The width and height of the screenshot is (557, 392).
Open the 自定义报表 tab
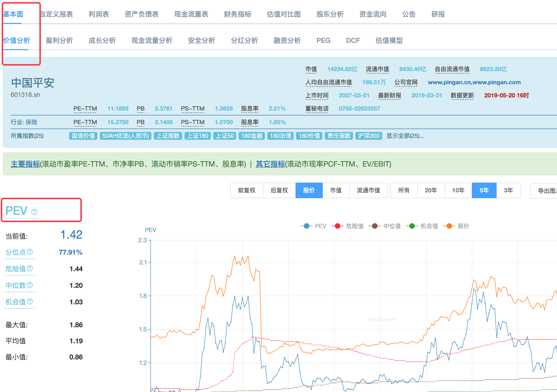click(56, 14)
